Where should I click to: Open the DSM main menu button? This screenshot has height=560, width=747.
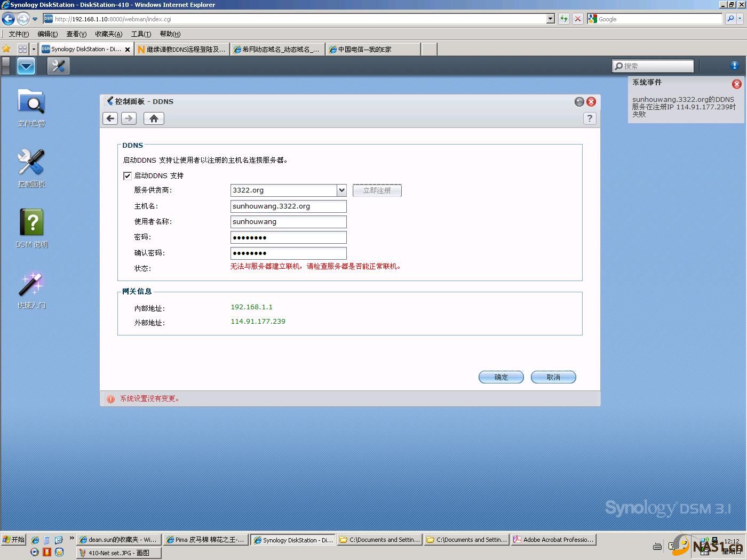point(26,66)
